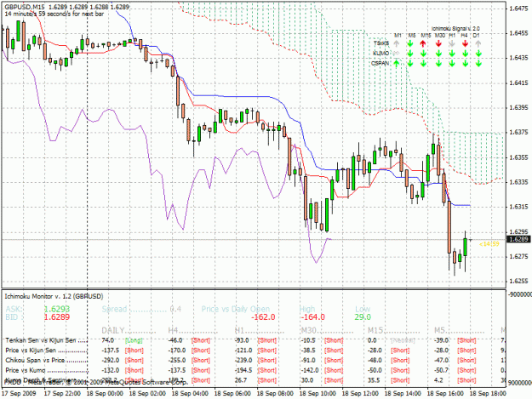Click the KUMO green arrow under D1
The width and height of the screenshot is (532, 399).
[x=478, y=54]
